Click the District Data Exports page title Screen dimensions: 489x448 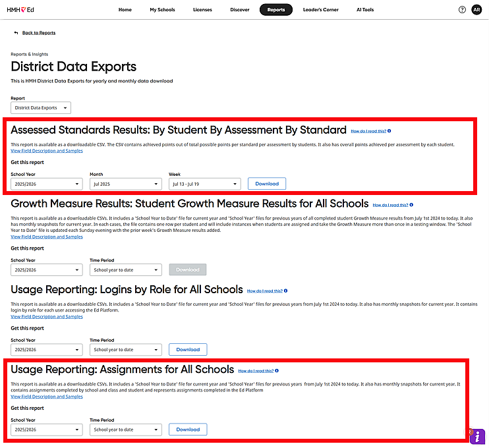74,67
